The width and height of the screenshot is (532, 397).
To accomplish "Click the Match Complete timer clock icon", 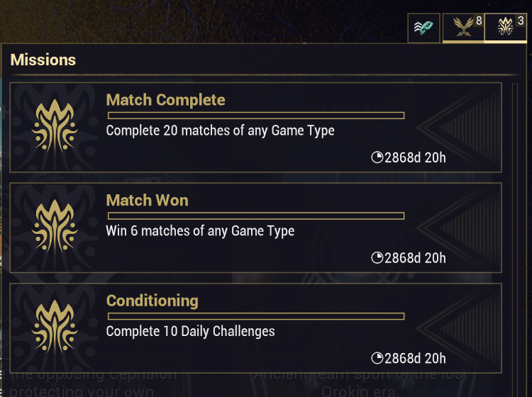I will click(377, 157).
